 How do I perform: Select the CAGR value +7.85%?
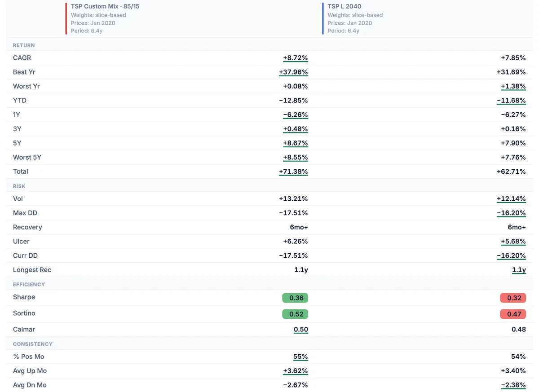pyautogui.click(x=513, y=58)
